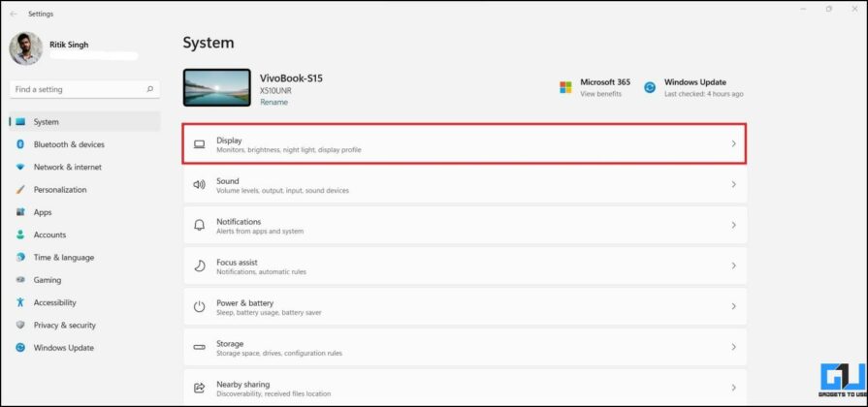The height and width of the screenshot is (407, 868).
Task: Click the Focus assist moon icon
Action: point(199,266)
